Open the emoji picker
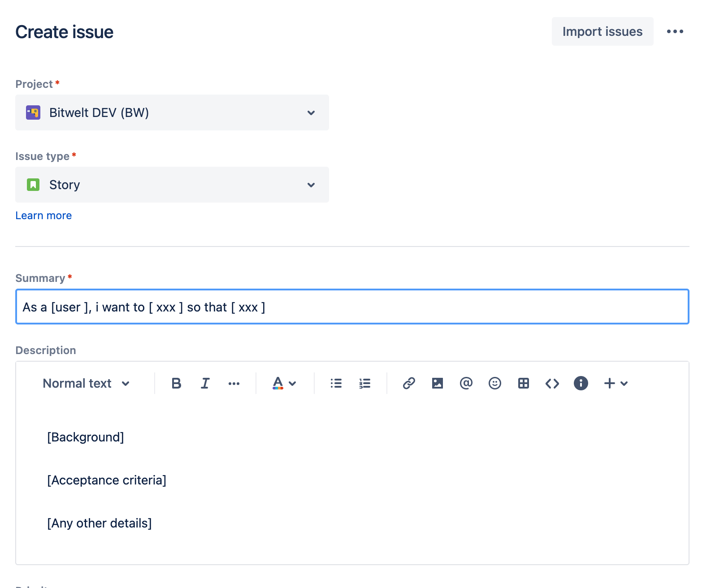This screenshot has width=711, height=588. tap(494, 383)
